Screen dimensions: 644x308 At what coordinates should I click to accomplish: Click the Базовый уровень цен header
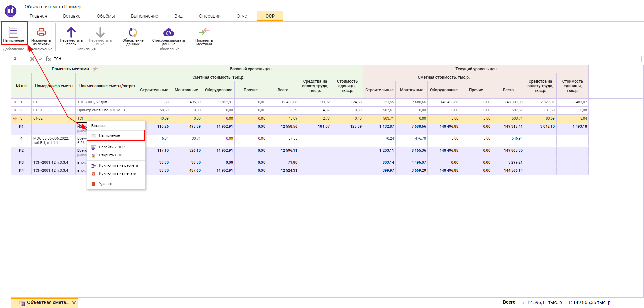point(250,69)
